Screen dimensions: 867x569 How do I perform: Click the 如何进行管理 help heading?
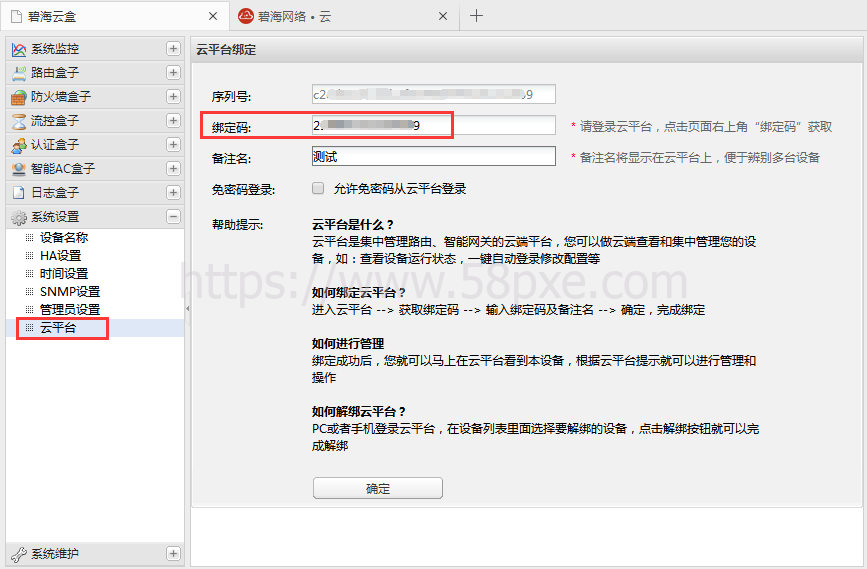point(348,343)
